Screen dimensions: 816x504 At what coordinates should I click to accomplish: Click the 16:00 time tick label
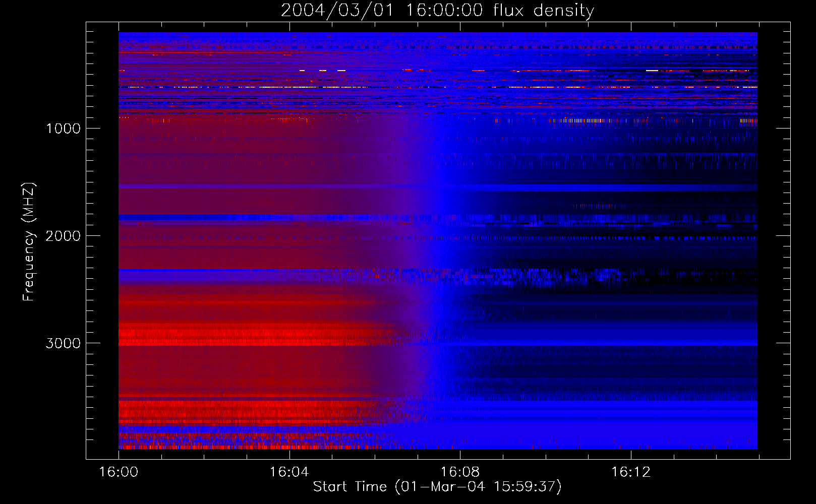pyautogui.click(x=119, y=472)
